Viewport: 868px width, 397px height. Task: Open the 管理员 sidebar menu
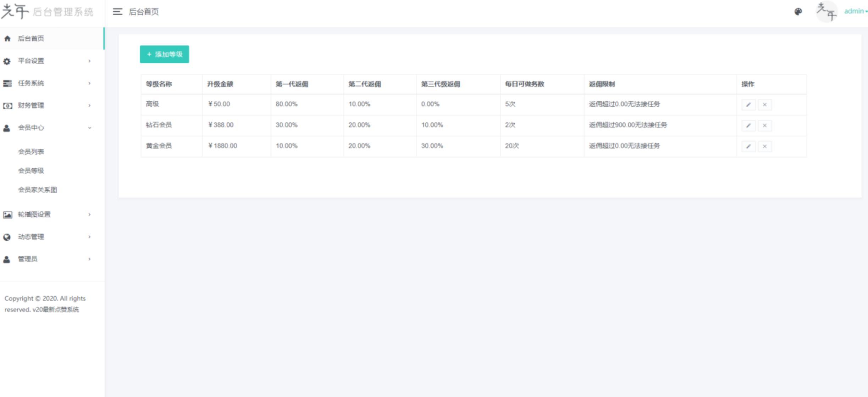(52, 259)
